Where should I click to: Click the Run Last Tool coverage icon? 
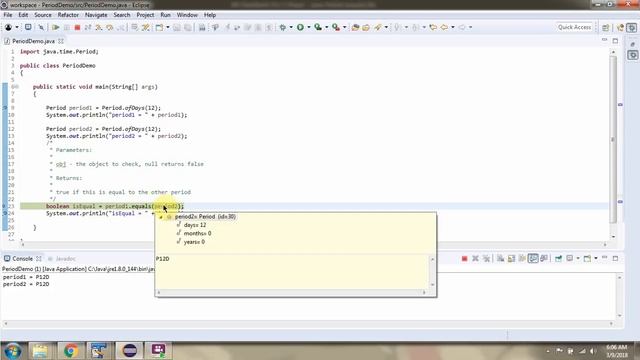(x=318, y=27)
